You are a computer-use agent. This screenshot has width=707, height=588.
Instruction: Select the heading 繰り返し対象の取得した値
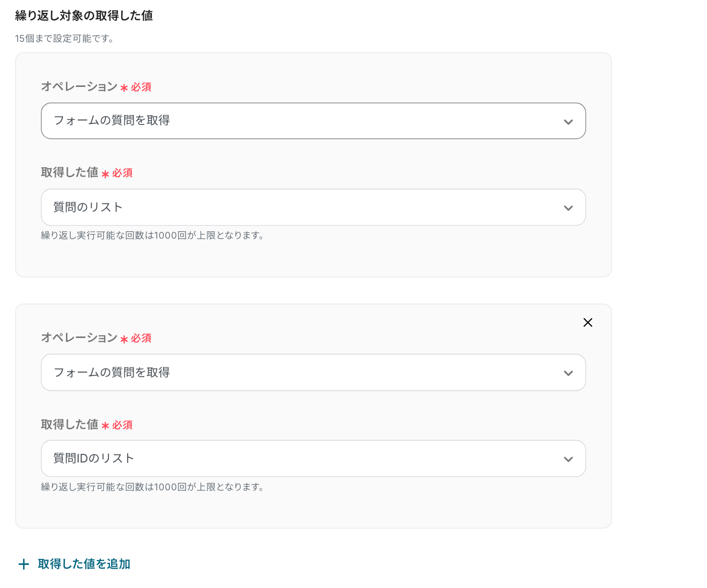click(84, 16)
